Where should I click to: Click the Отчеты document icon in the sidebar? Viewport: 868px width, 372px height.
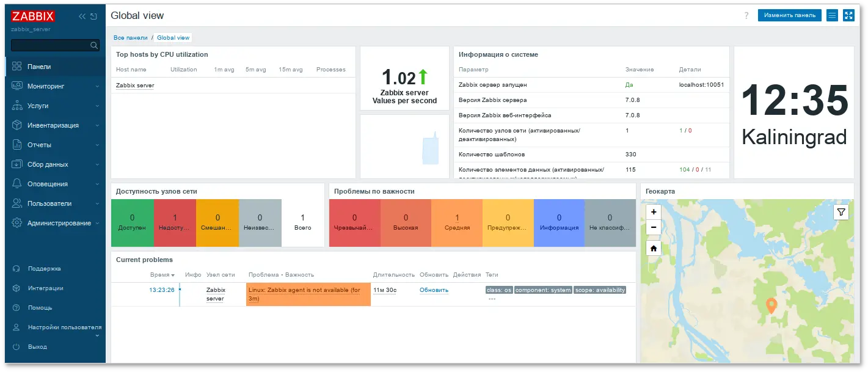(17, 144)
